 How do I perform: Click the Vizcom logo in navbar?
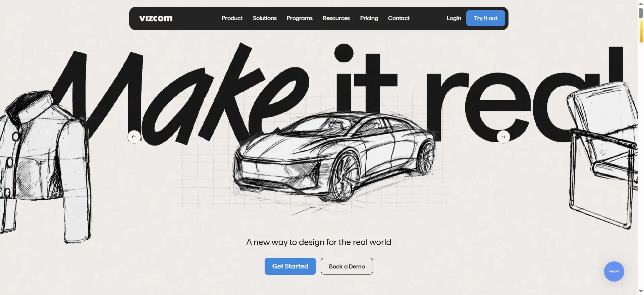click(156, 18)
